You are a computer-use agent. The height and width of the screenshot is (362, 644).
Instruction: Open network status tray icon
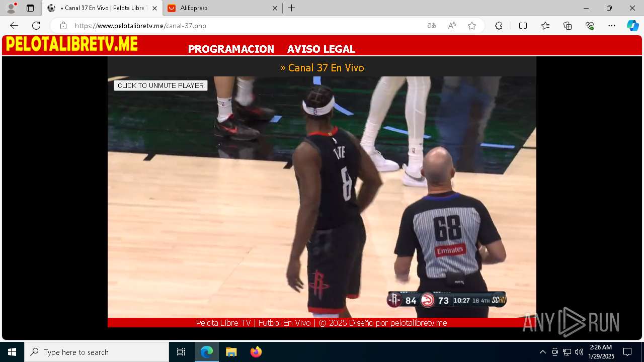click(567, 352)
